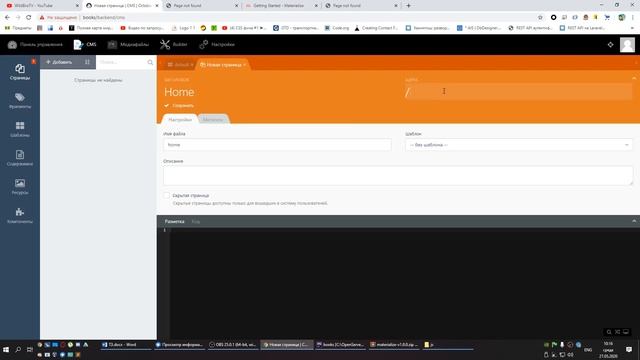640x360 pixels.
Task: Collapse the orange header section chevron
Action: [x=634, y=78]
